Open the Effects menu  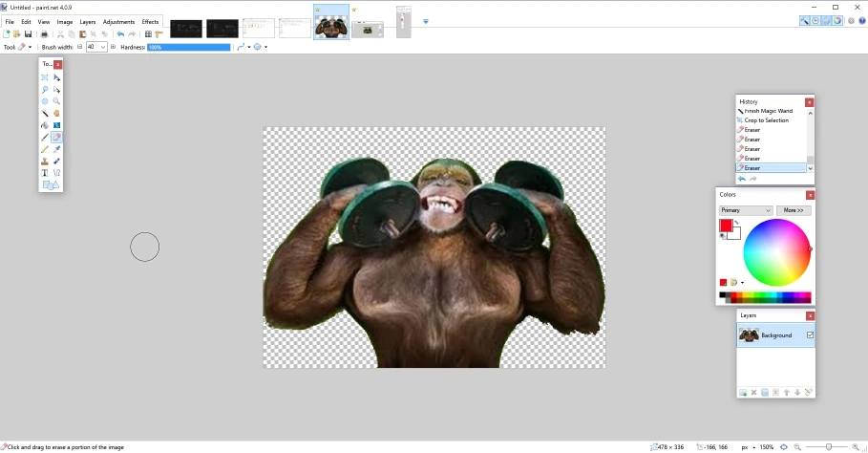point(150,22)
